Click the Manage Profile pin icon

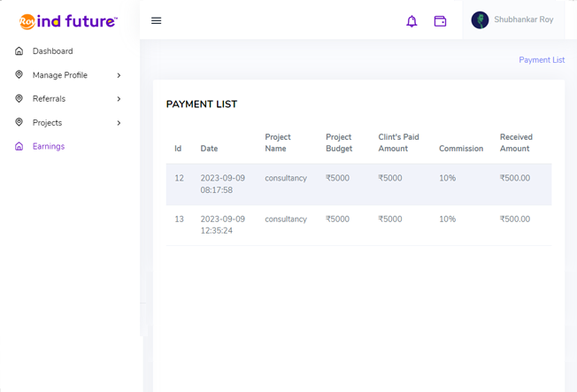[19, 75]
